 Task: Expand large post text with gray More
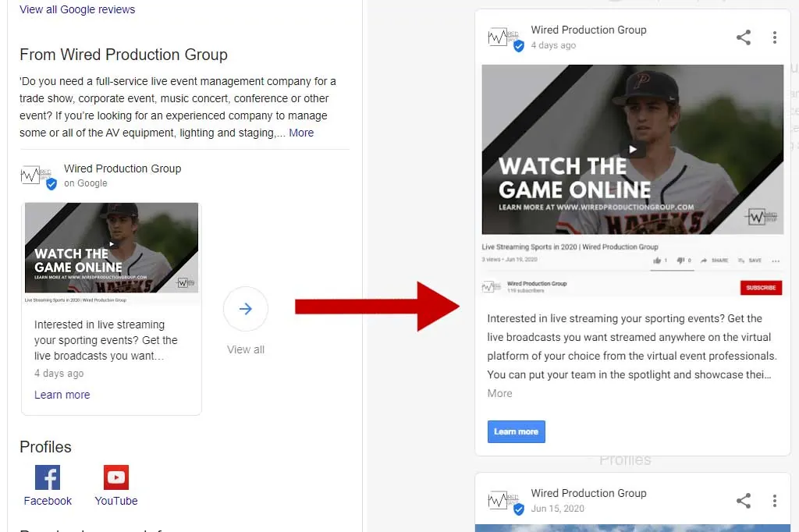click(x=499, y=393)
